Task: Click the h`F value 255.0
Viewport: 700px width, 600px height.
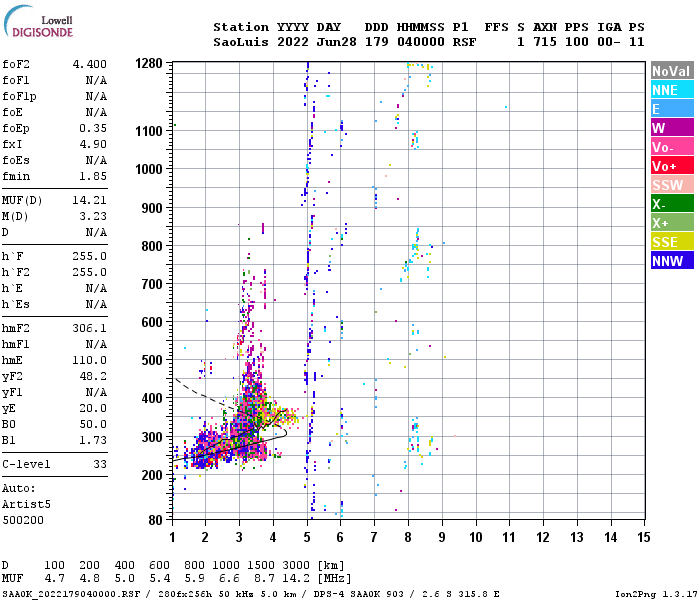Action: [90, 256]
